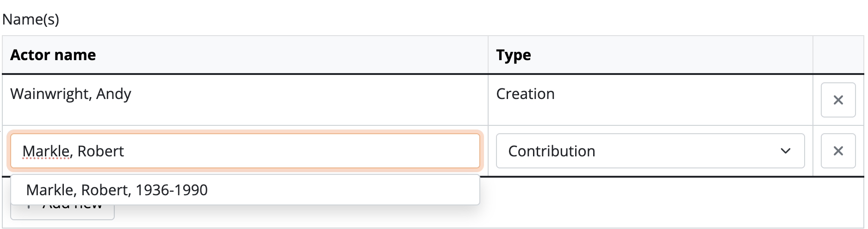
Task: Click the Creation type cell
Action: 525,94
